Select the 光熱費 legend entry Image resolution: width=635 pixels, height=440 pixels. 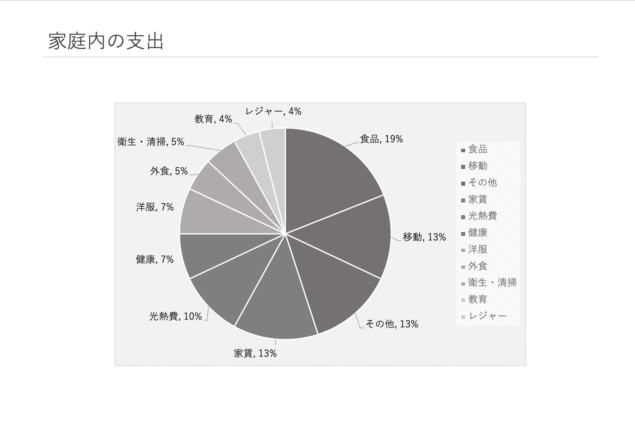pos(479,216)
